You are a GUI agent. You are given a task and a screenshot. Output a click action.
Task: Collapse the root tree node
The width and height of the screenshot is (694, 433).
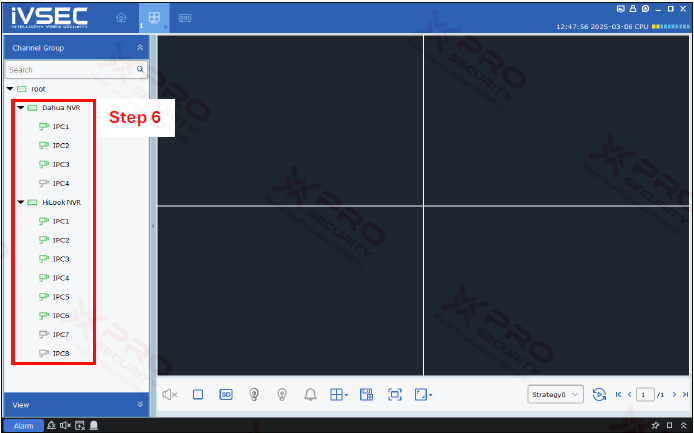[x=10, y=89]
